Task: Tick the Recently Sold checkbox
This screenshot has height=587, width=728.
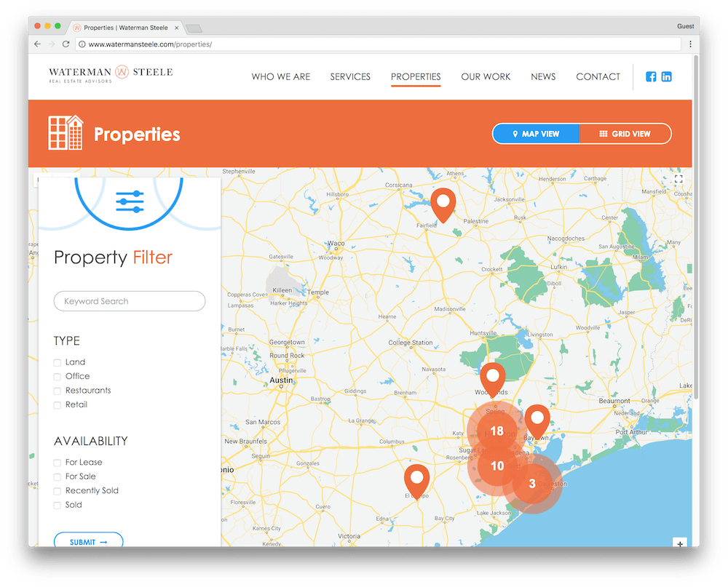Action: click(x=57, y=491)
